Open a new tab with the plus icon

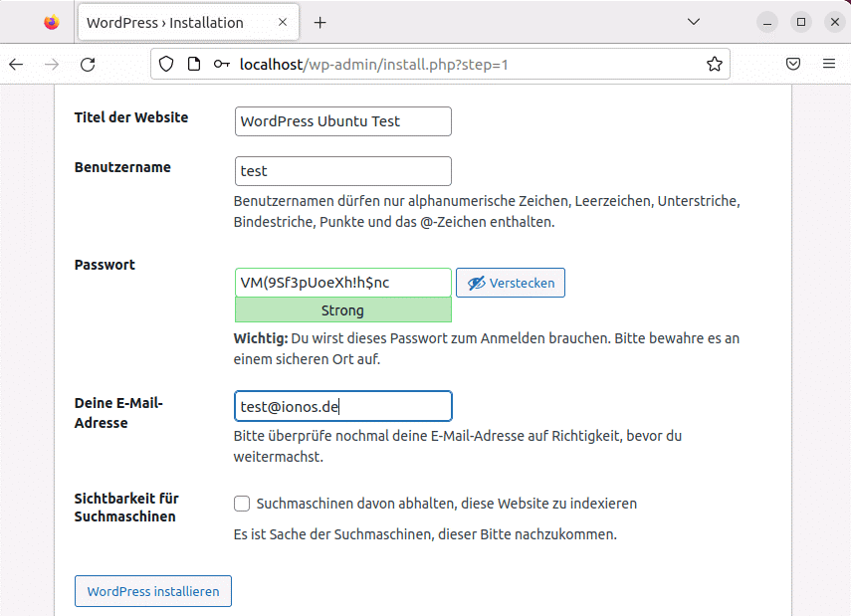[320, 22]
